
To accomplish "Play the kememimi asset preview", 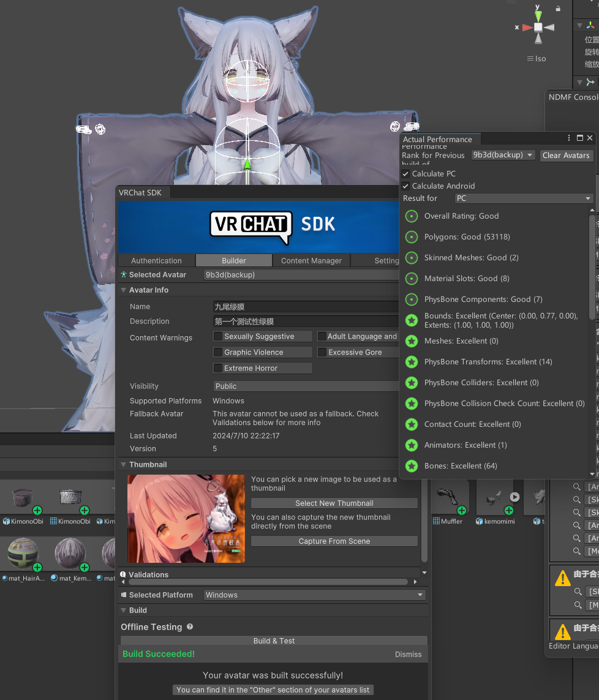I will tap(514, 497).
